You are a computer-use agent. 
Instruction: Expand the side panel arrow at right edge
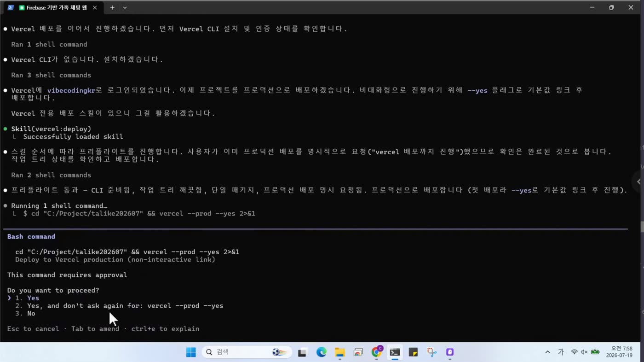pos(638,181)
